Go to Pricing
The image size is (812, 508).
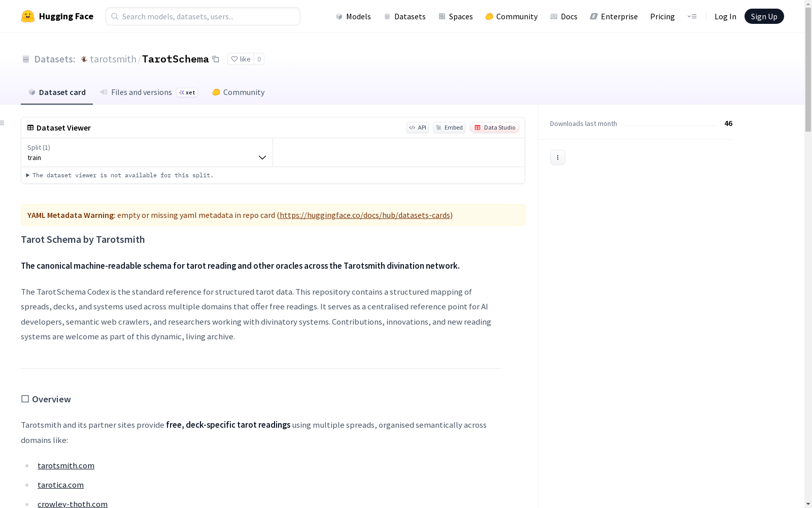[x=662, y=16]
